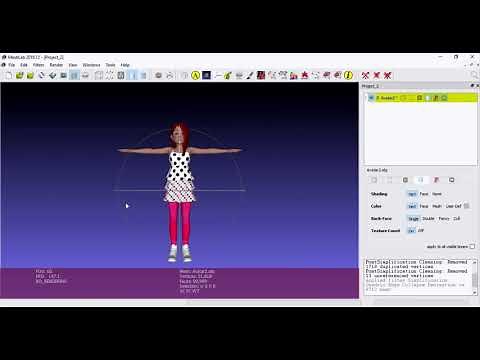Open the File menu

(12, 65)
